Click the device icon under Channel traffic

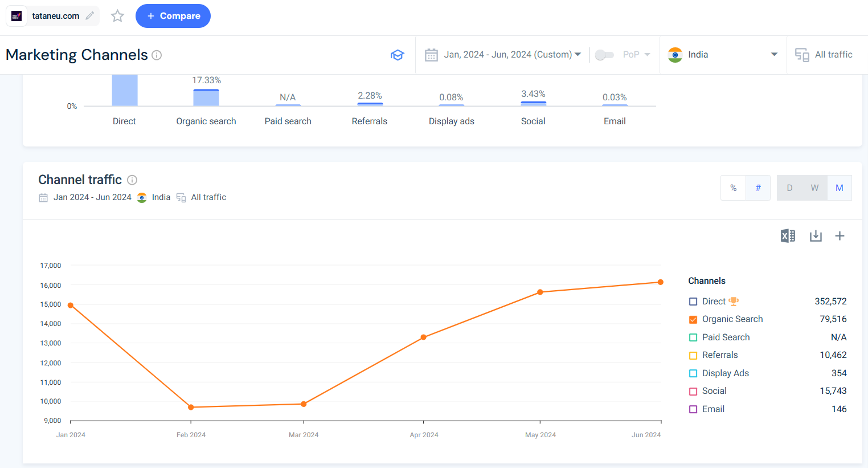pos(181,198)
